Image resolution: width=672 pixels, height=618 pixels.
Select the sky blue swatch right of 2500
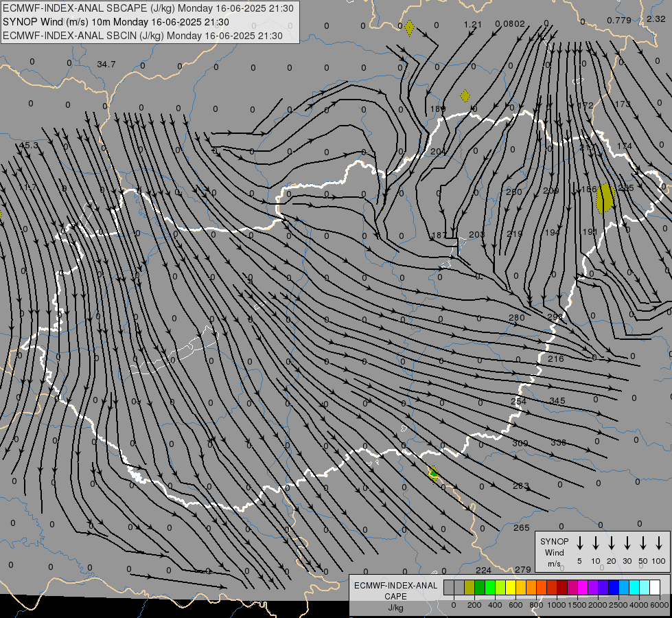pos(624,588)
